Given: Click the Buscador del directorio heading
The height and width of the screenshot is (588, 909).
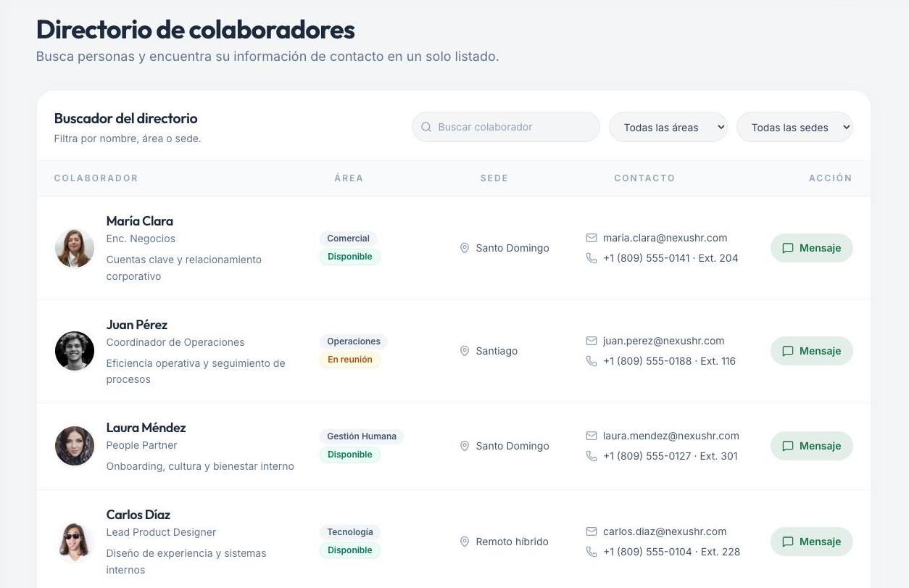Looking at the screenshot, I should (x=125, y=118).
